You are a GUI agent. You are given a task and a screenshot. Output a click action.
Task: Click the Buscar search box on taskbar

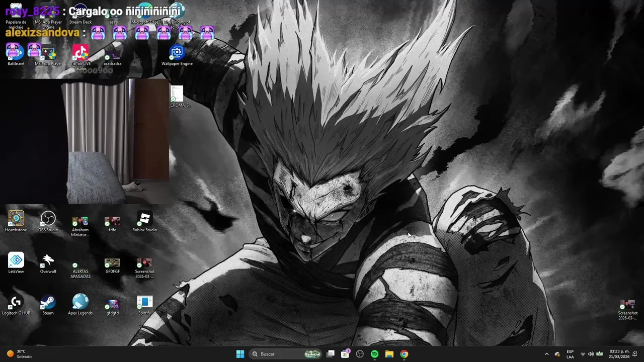286,354
